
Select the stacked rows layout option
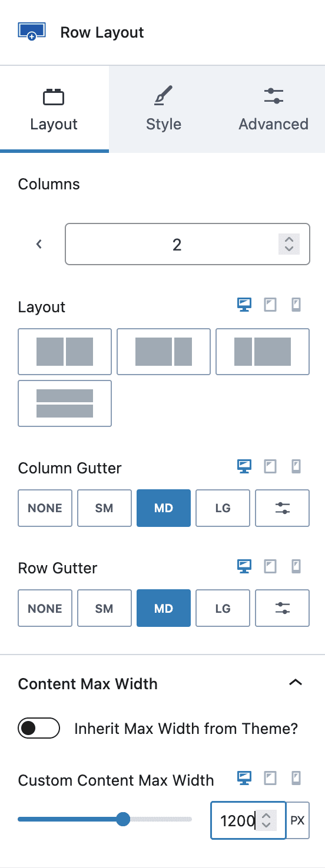click(x=65, y=403)
